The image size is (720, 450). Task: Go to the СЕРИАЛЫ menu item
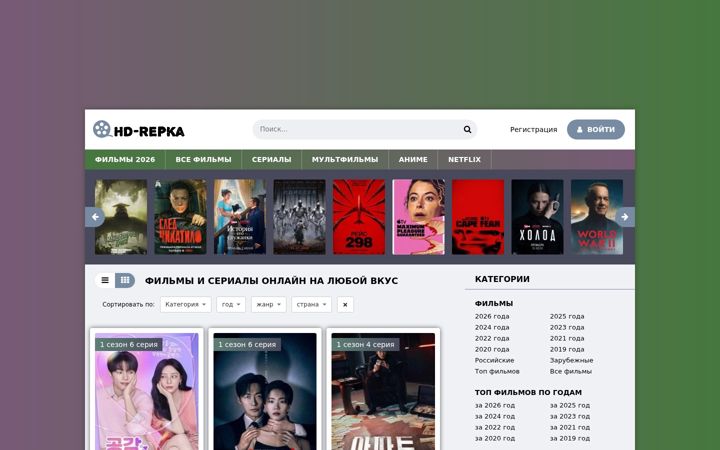(271, 159)
